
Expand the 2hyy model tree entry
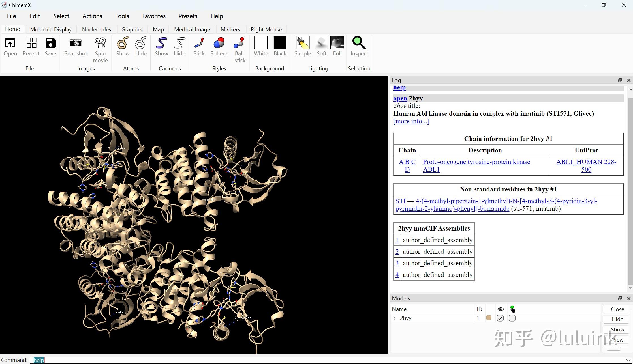[395, 318]
